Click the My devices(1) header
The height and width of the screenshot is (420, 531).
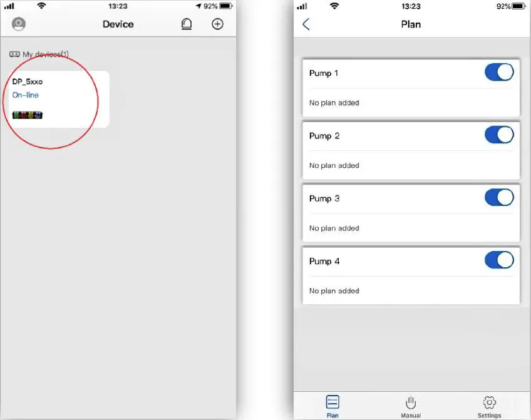tap(39, 54)
